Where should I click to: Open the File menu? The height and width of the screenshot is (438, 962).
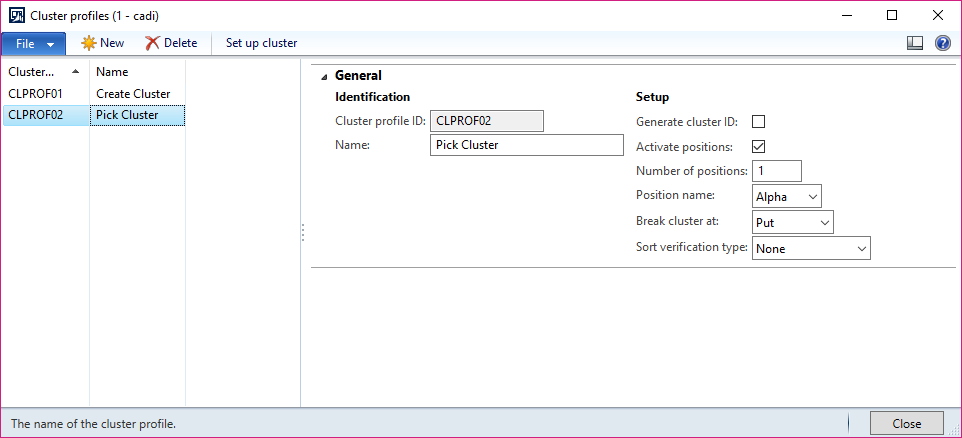pos(33,44)
